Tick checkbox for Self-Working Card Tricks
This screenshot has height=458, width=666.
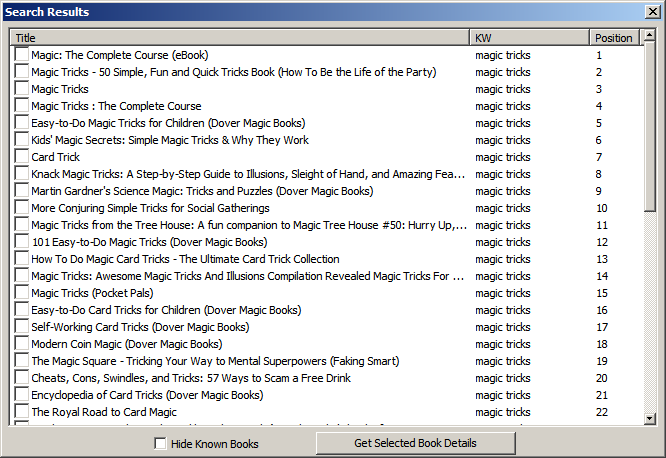tap(22, 326)
